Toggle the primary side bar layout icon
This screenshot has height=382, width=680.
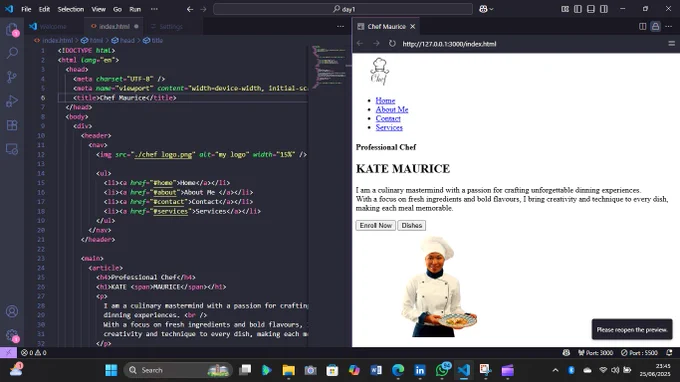[578, 9]
